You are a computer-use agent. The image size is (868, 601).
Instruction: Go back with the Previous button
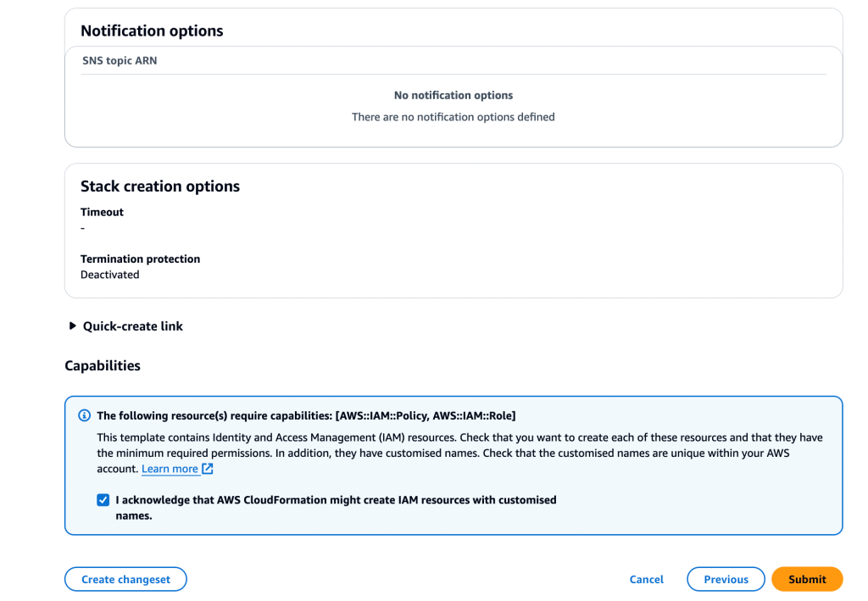(x=726, y=579)
